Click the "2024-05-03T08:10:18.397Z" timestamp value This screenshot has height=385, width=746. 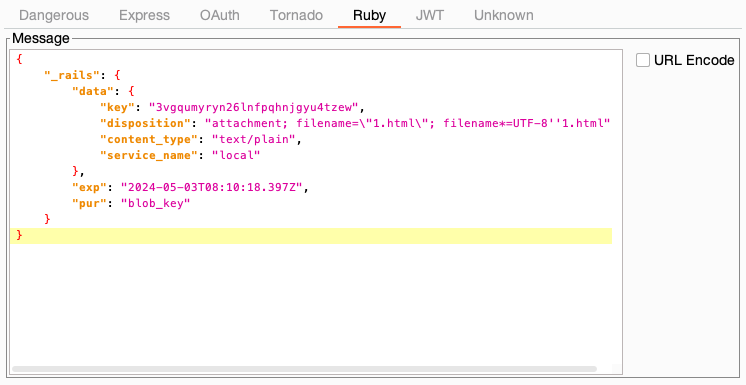211,188
